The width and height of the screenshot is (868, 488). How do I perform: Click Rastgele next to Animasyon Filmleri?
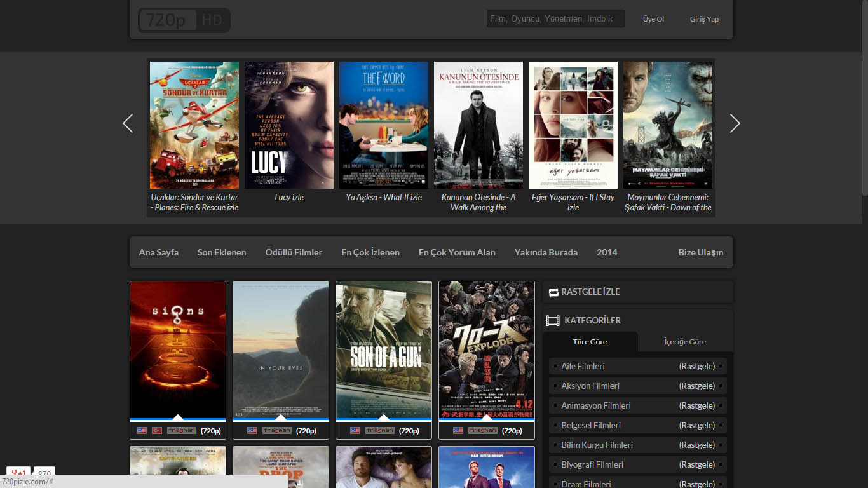point(697,405)
